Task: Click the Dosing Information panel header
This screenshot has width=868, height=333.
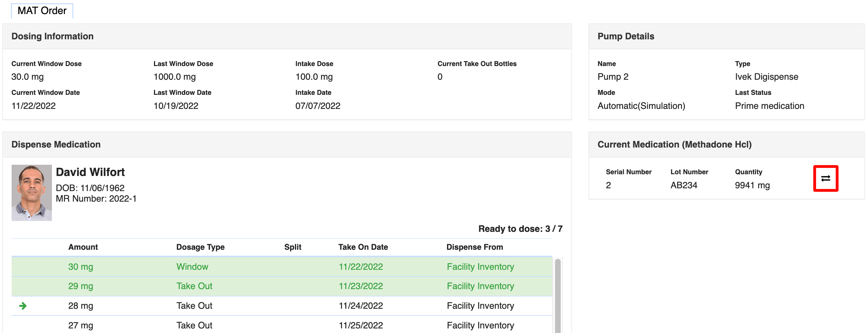Action: [53, 36]
